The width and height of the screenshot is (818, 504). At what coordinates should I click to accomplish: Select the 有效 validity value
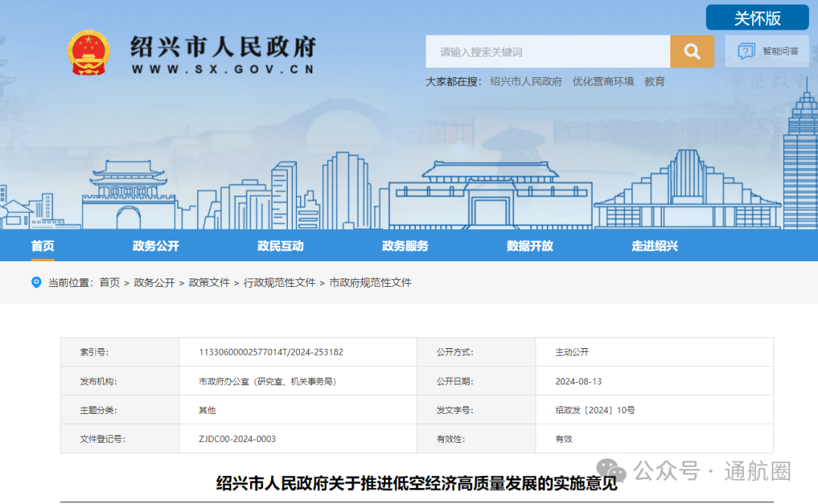(564, 439)
